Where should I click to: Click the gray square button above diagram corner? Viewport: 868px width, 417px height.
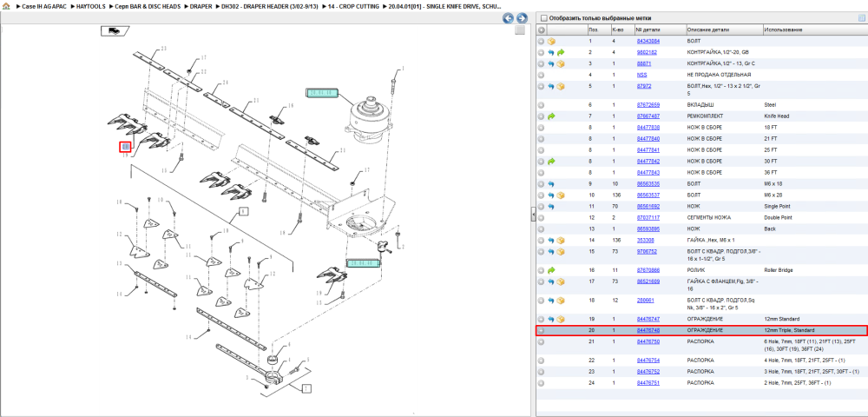point(519,30)
